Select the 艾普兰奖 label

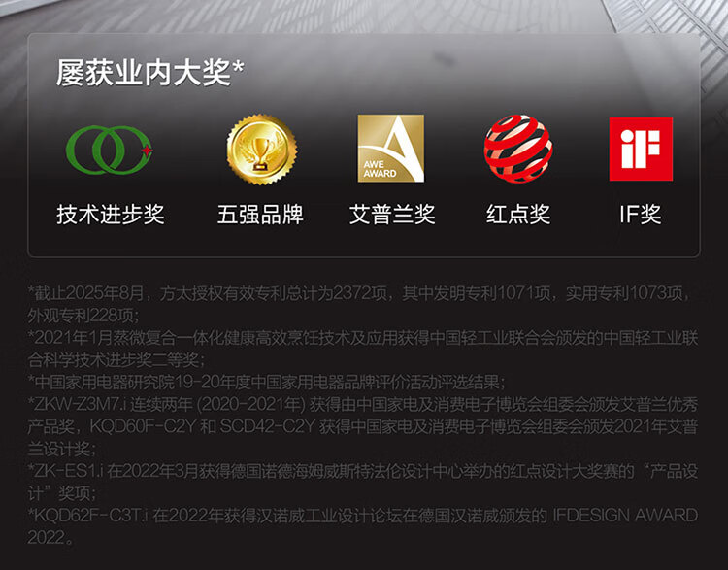[x=392, y=215]
